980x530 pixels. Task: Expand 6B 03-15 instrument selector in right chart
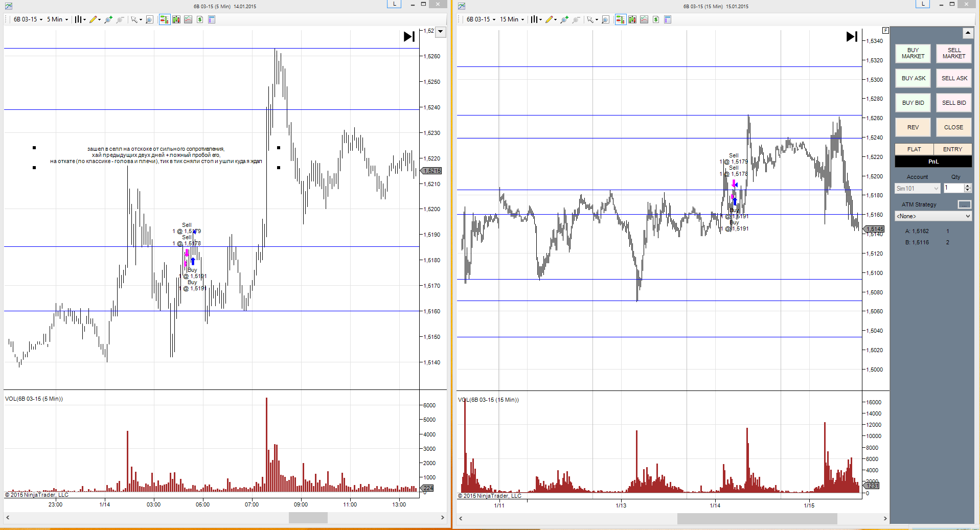pyautogui.click(x=481, y=19)
